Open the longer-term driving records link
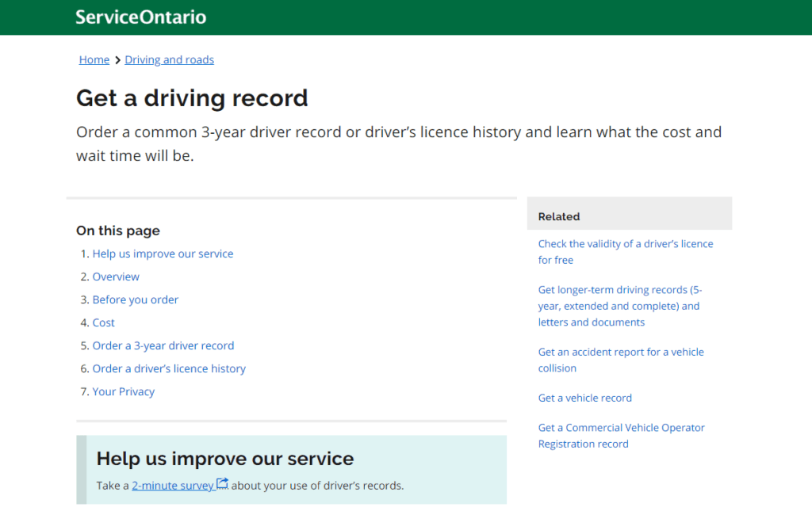This screenshot has height=511, width=812. click(619, 306)
